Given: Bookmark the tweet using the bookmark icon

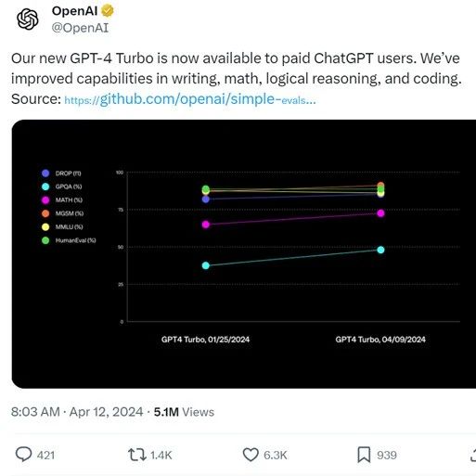Looking at the screenshot, I should click(364, 455).
